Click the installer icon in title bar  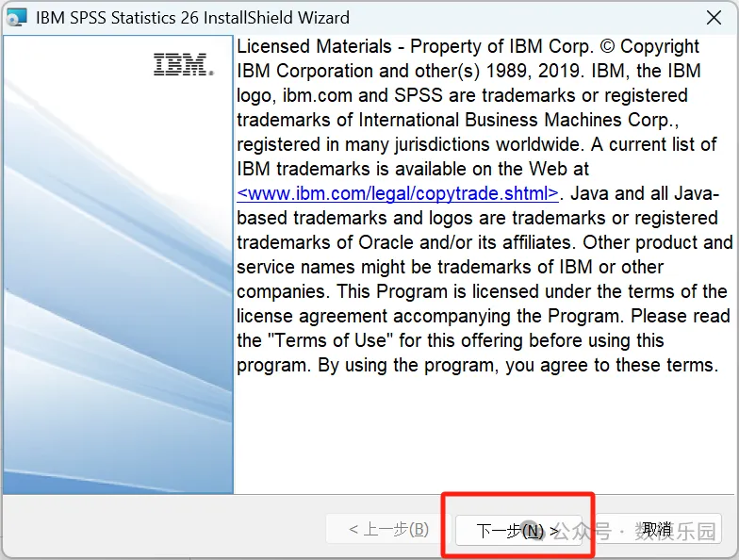[x=17, y=18]
